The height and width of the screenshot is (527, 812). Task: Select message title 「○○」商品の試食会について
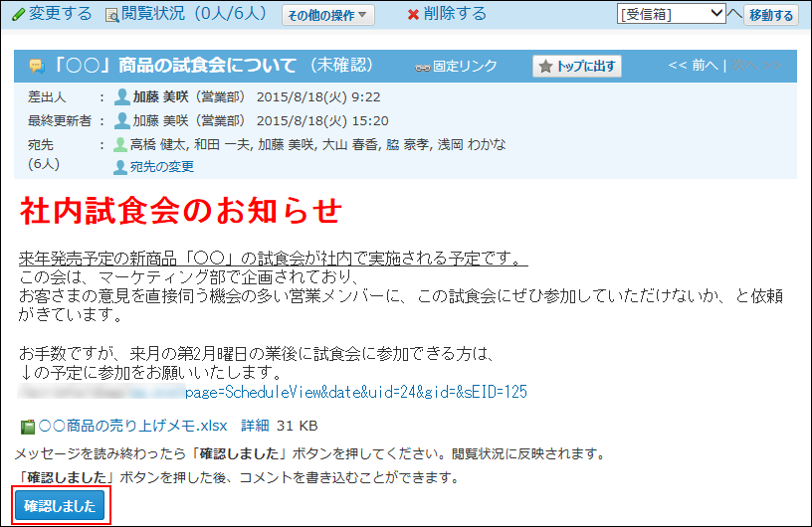click(x=173, y=66)
